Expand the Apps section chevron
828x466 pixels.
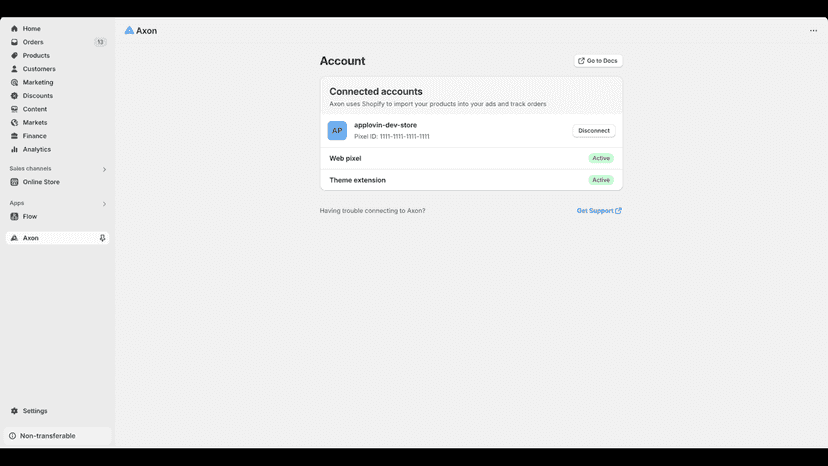click(104, 204)
